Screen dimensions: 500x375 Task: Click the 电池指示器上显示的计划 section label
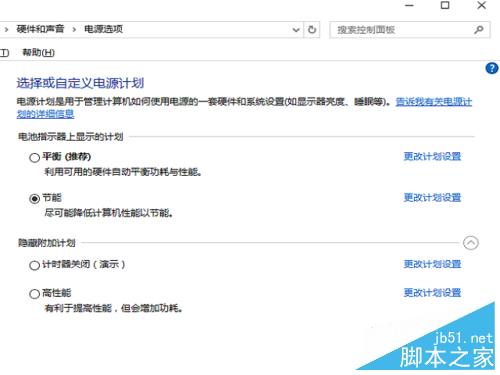tap(70, 137)
